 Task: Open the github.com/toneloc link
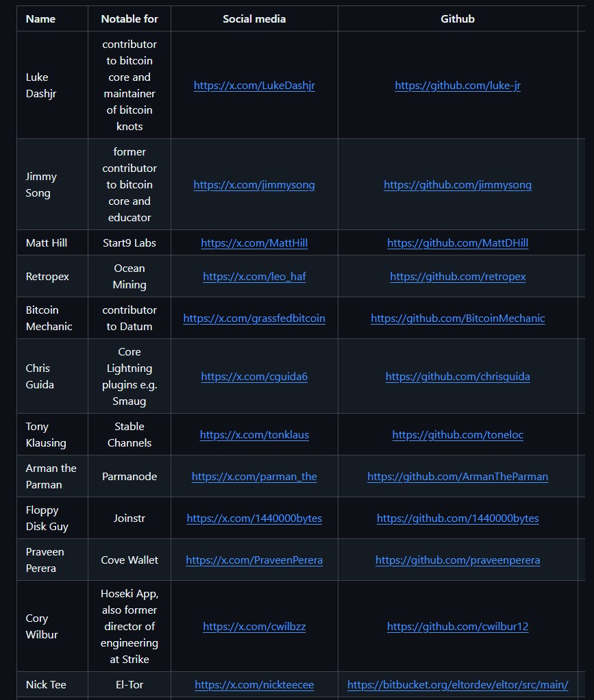(x=457, y=435)
